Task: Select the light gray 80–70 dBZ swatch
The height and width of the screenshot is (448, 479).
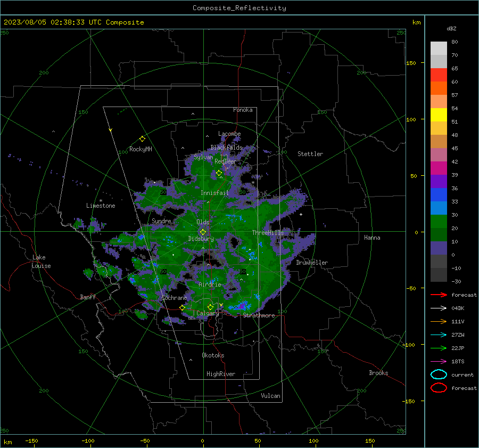Action: [439, 48]
